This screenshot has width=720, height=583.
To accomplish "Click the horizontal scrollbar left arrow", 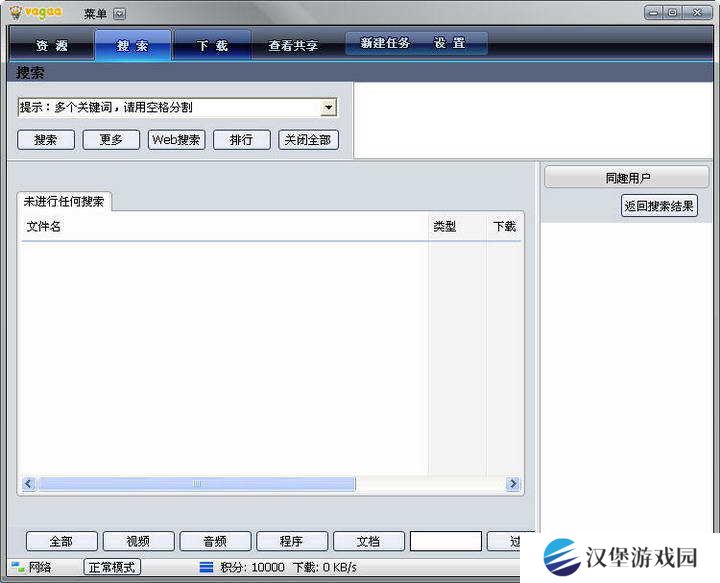I will 28,484.
